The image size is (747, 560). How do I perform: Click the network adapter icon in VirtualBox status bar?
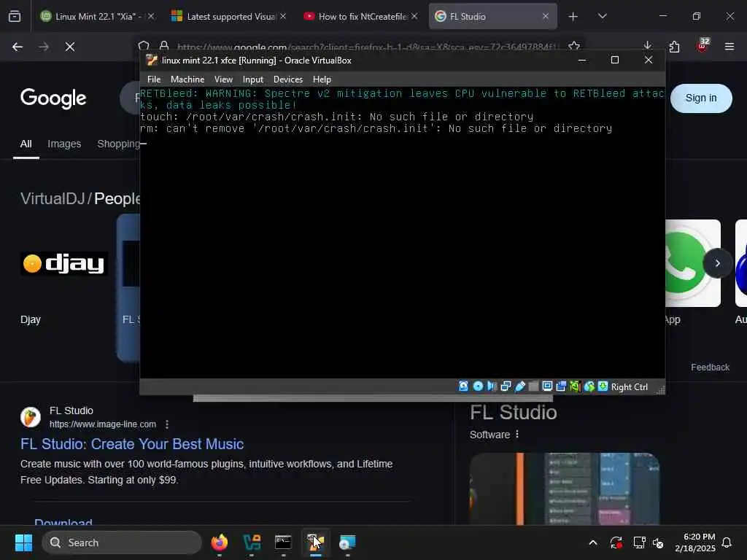506,386
